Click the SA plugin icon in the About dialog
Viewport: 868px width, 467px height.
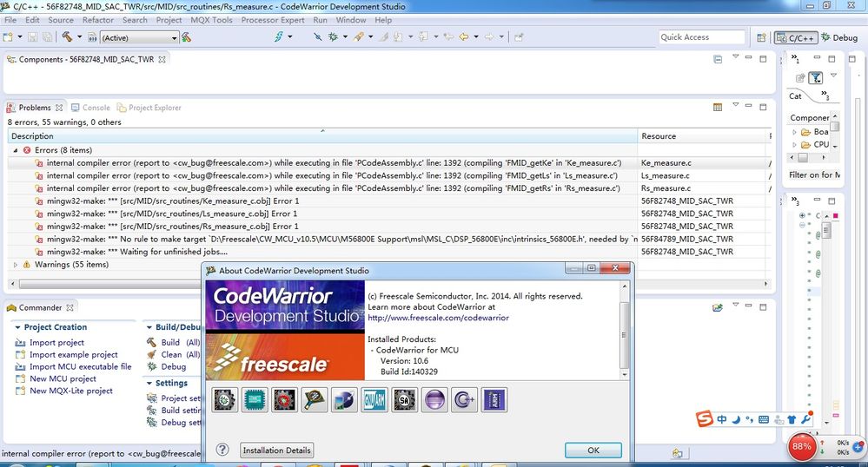(x=404, y=399)
